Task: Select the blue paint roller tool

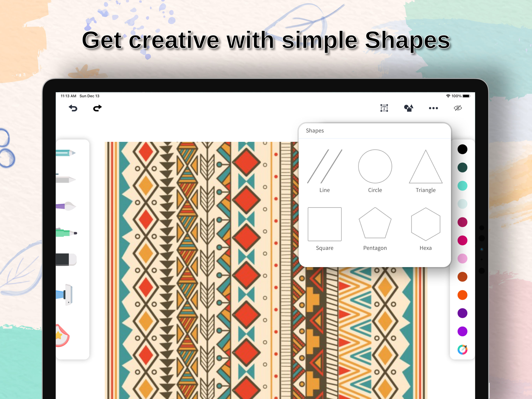Action: coord(65,295)
